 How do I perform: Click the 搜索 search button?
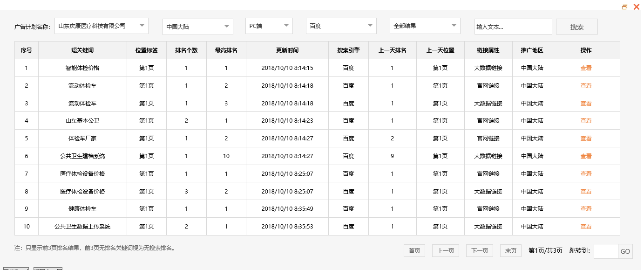[576, 27]
